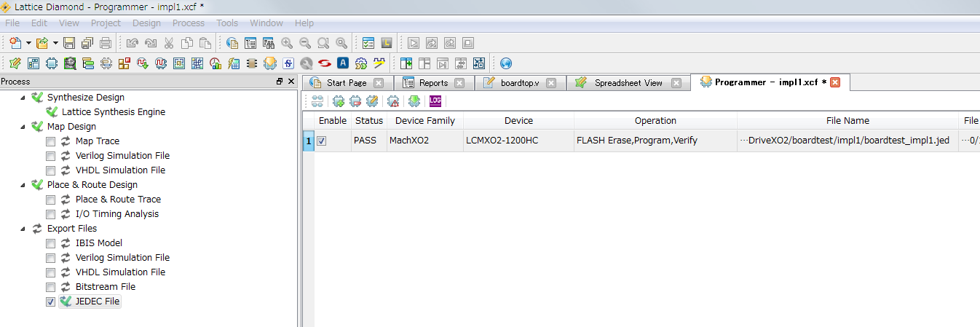Image resolution: width=980 pixels, height=327 pixels.
Task: Open Package View toolbar icon
Action: coord(33,63)
